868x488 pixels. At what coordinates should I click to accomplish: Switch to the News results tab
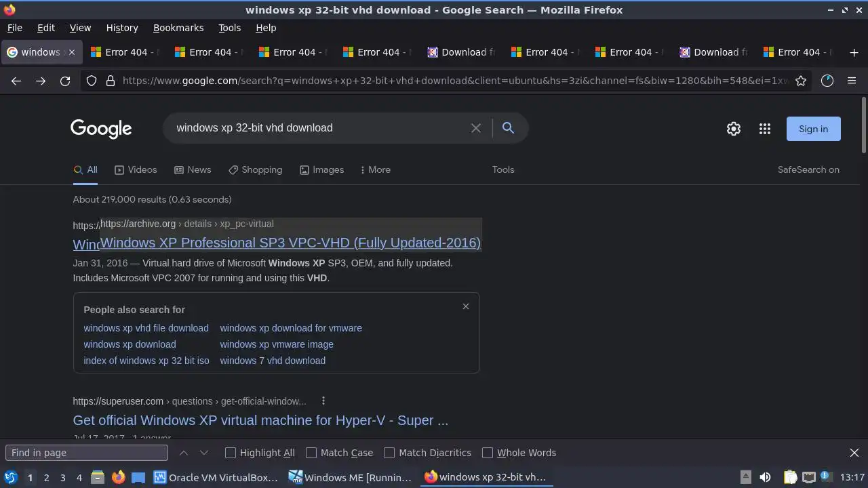pos(193,169)
